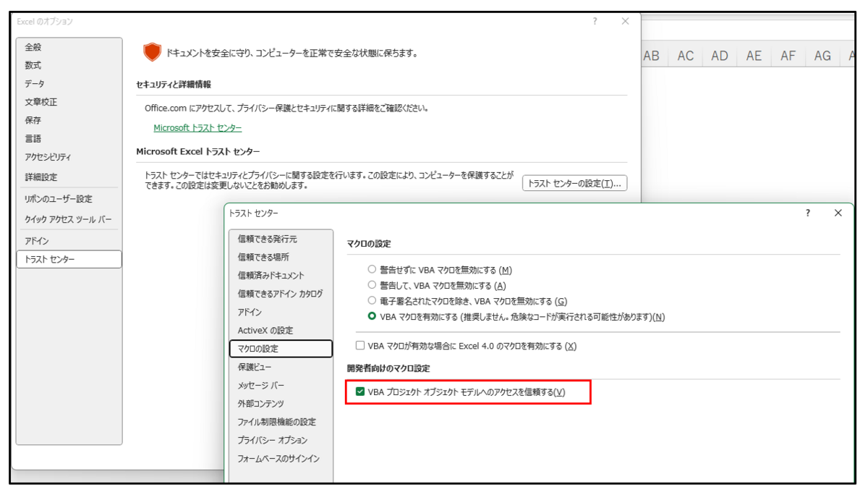Open help in the Excel のオプション dialog
The width and height of the screenshot is (868, 492).
595,22
